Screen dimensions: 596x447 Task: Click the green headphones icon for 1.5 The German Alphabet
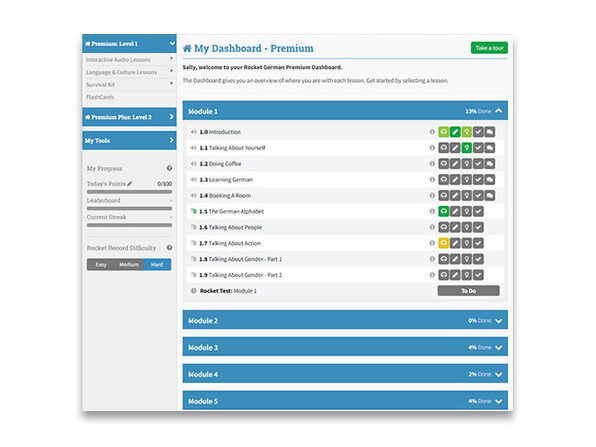pos(444,211)
